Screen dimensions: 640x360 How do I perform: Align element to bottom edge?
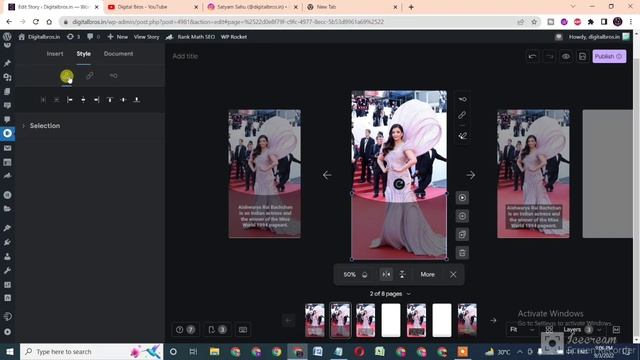tap(137, 100)
